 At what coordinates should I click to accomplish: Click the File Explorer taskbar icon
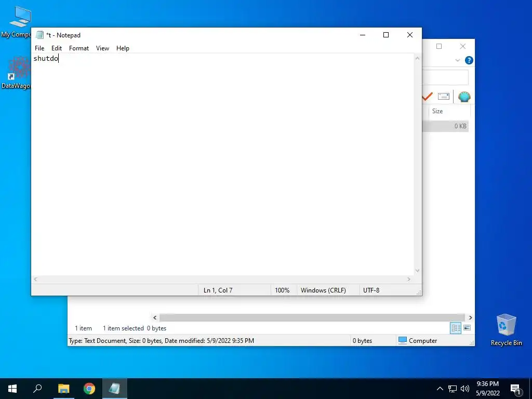click(63, 389)
